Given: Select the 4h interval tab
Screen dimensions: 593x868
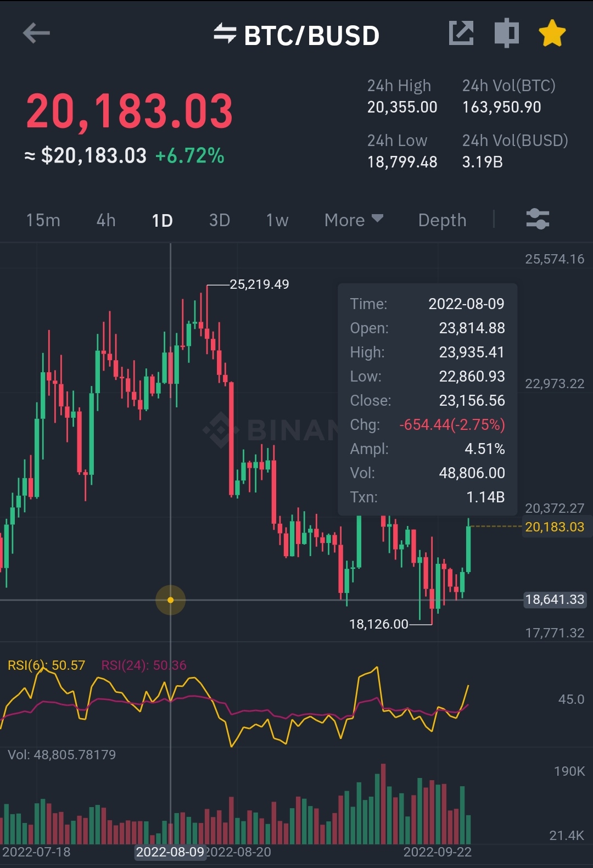Looking at the screenshot, I should tap(106, 220).
